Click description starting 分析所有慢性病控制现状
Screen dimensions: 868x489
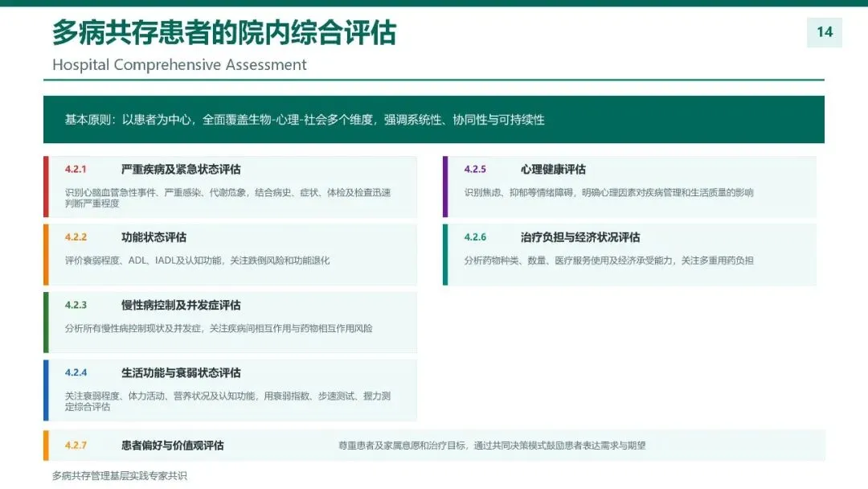(x=219, y=328)
